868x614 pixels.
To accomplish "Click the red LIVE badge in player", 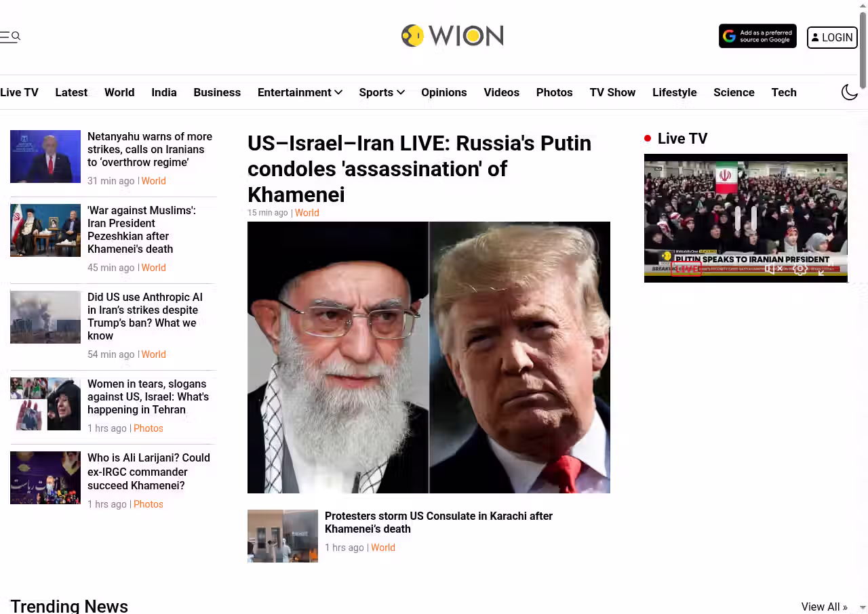I will (x=686, y=269).
